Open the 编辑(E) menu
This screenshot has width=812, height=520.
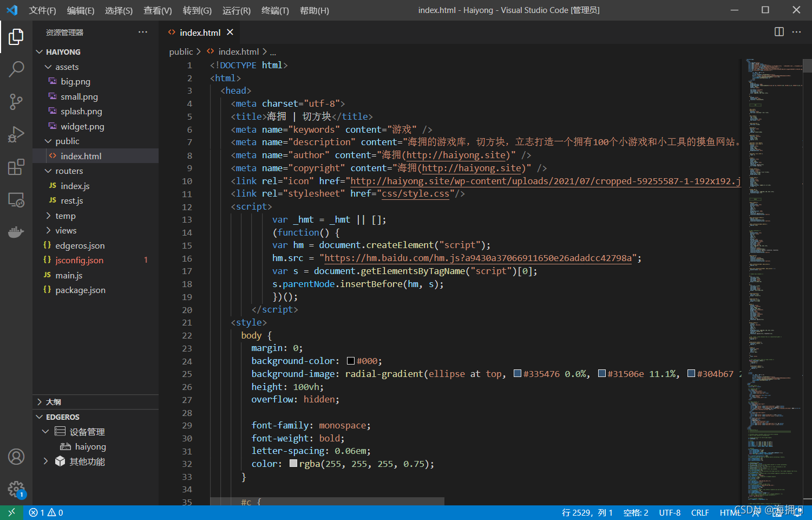click(81, 10)
